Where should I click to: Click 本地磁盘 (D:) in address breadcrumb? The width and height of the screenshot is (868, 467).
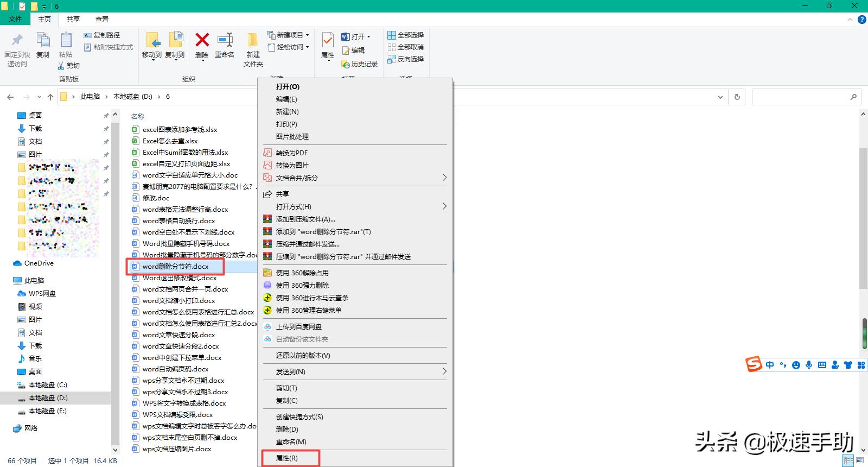[x=133, y=97]
